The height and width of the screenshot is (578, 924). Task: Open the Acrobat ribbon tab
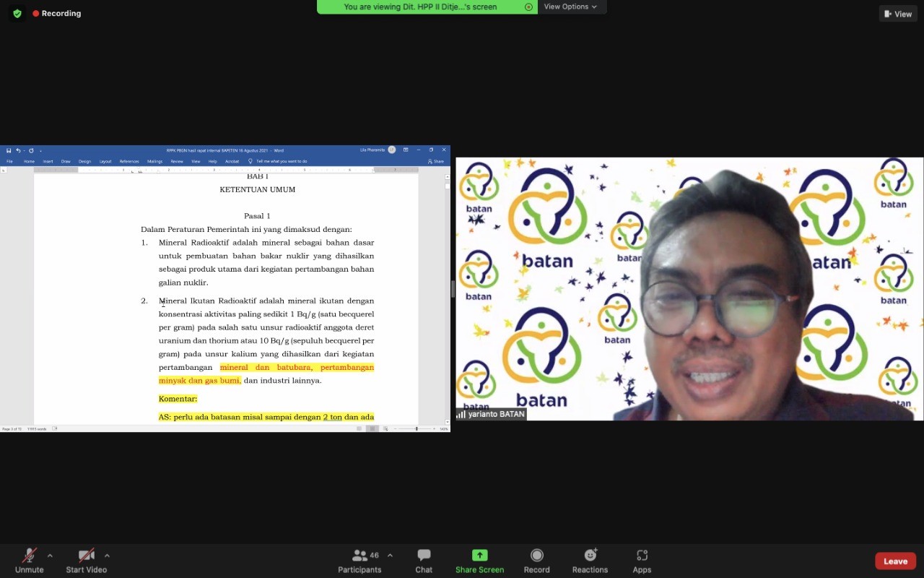coord(232,161)
